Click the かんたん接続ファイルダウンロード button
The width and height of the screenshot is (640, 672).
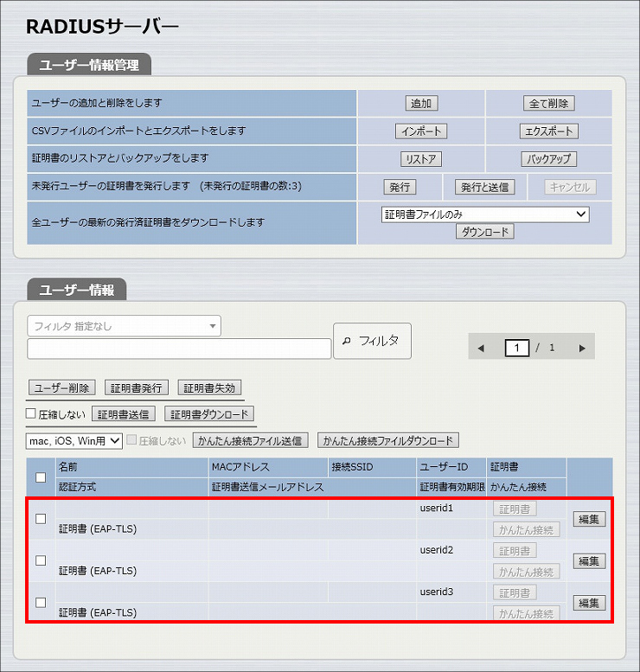click(388, 440)
